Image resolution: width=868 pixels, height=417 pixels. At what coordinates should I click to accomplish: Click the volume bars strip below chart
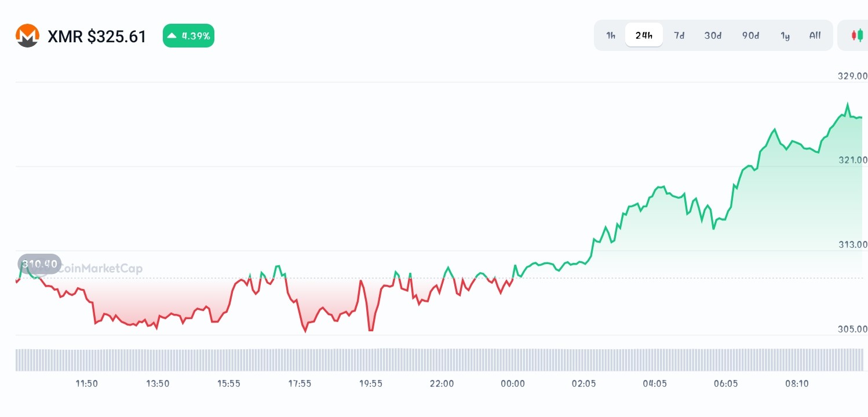tap(439, 360)
